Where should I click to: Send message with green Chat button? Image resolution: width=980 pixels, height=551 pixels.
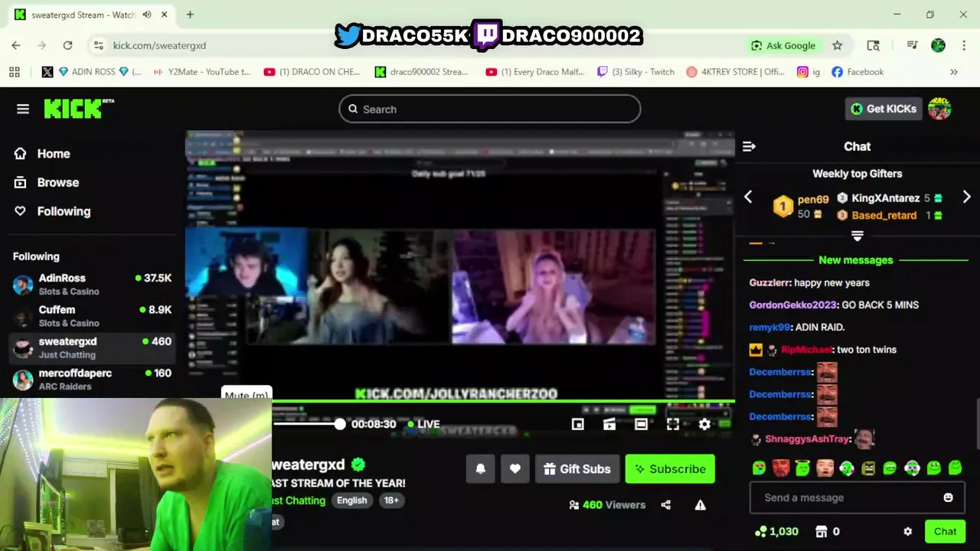[945, 531]
